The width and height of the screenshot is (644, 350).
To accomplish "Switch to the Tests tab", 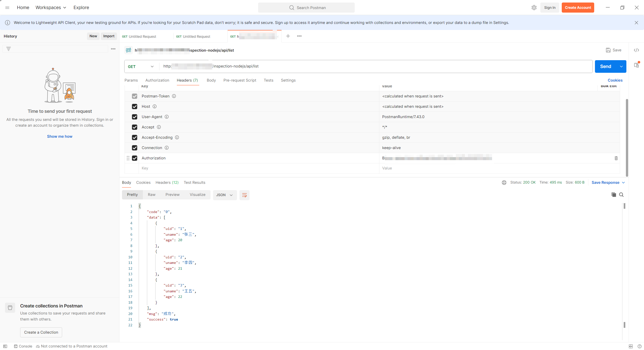I will pyautogui.click(x=269, y=80).
